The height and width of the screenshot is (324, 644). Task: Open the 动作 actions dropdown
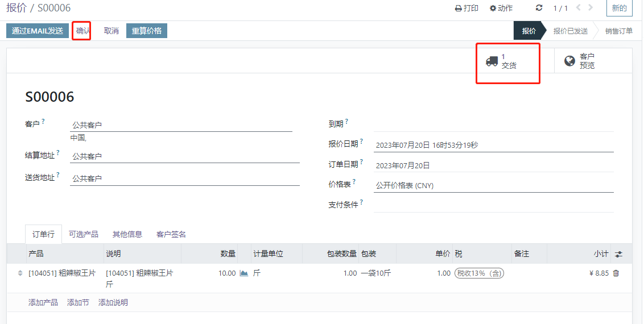point(501,8)
